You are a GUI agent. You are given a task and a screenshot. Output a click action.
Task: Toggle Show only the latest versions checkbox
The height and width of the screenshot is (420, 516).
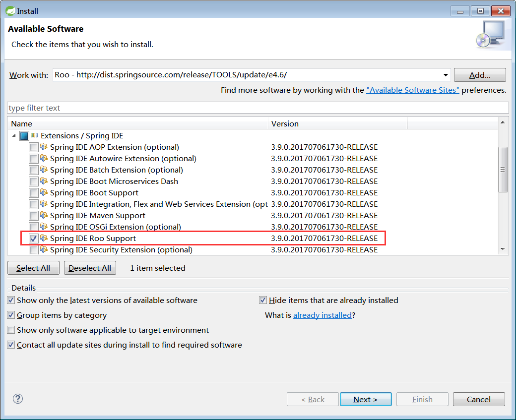[x=11, y=300]
